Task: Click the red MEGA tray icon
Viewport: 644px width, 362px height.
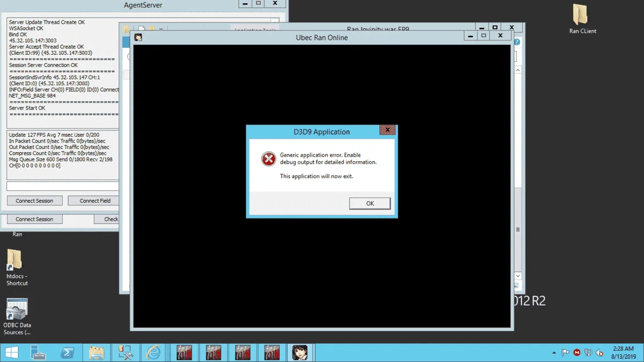Action: point(577,353)
